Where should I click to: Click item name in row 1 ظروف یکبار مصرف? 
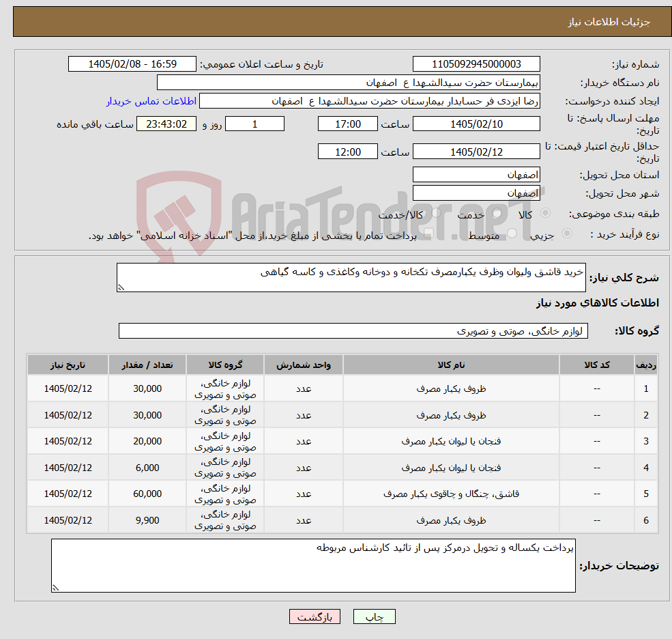(451, 388)
